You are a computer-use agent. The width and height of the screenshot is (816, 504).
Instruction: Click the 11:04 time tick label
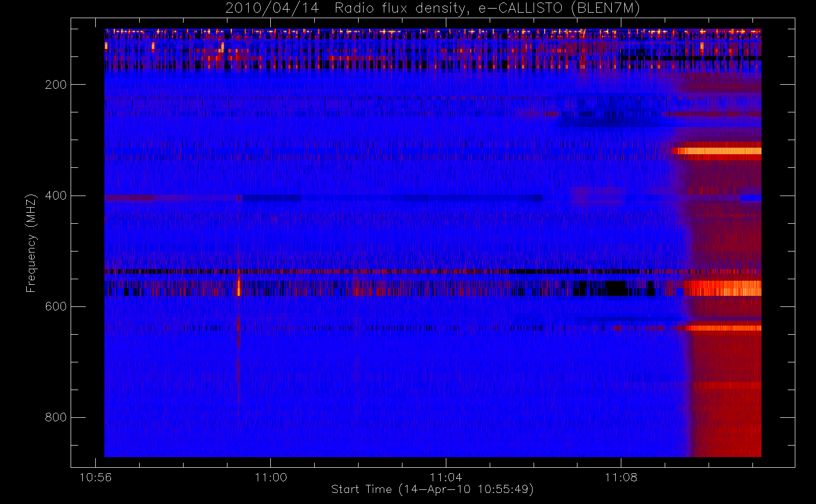tap(446, 477)
